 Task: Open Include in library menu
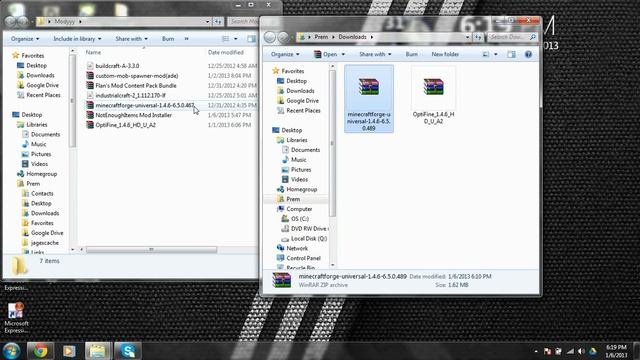(x=77, y=39)
